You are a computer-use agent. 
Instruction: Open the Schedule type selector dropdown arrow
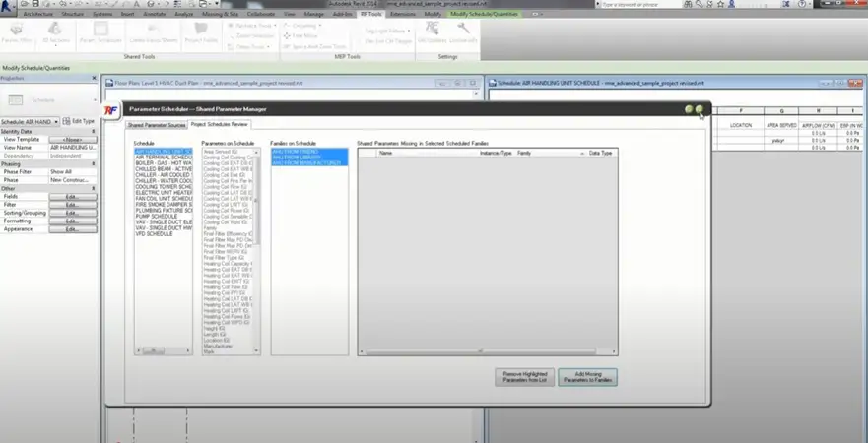[95, 100]
